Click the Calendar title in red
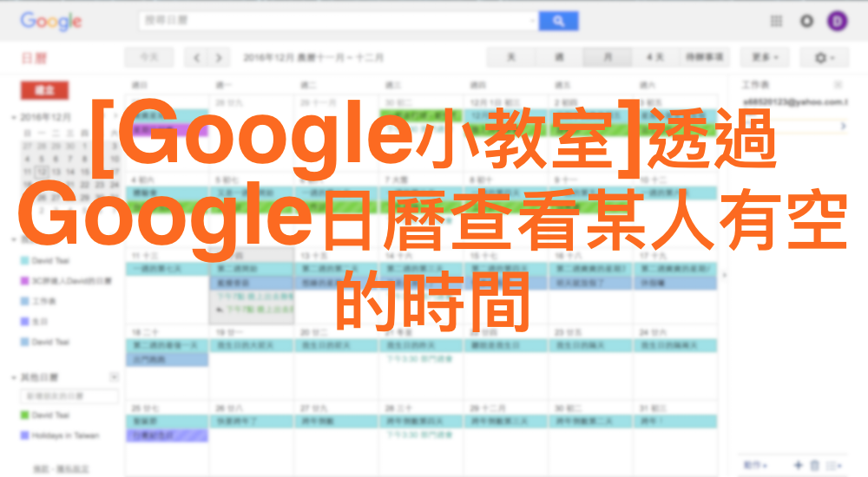The image size is (868, 477). click(35, 58)
